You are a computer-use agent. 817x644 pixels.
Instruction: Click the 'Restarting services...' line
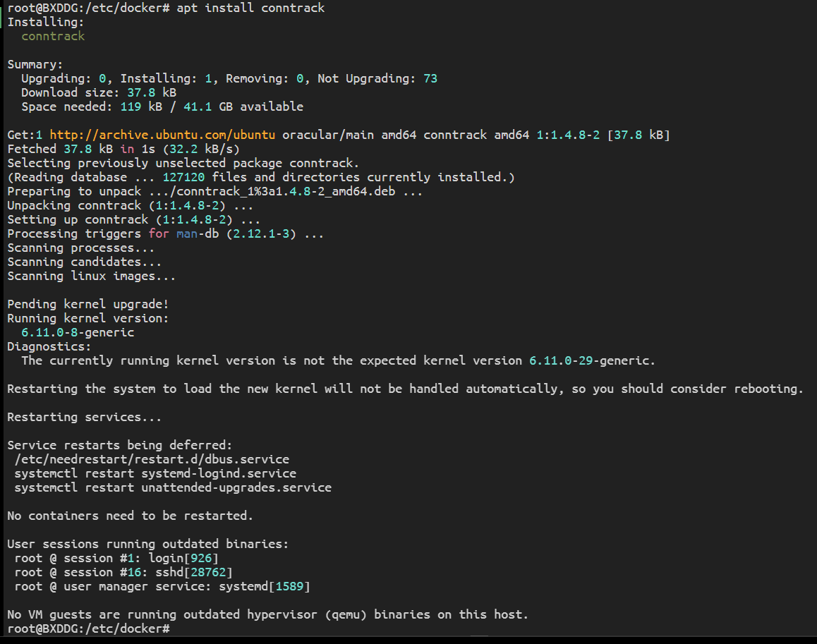point(85,417)
